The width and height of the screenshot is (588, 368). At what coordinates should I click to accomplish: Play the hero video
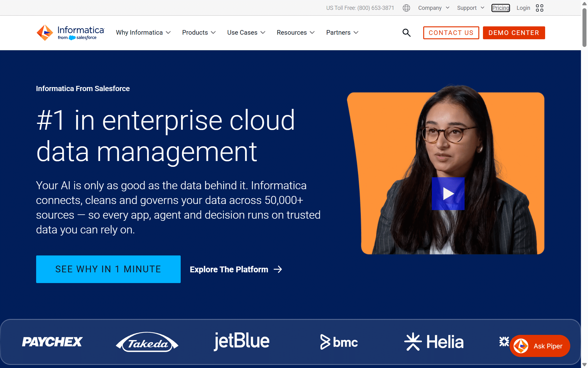point(448,194)
